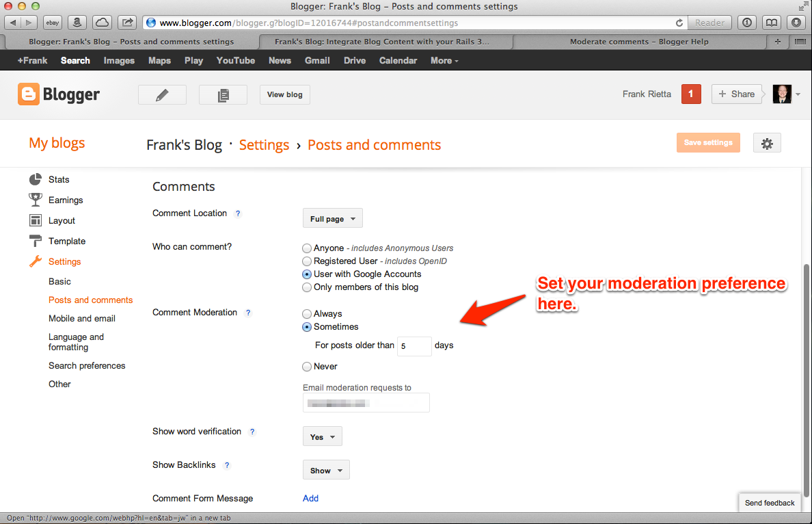Click the Safari share button
Viewport: 812px width, 524px height.
(127, 23)
